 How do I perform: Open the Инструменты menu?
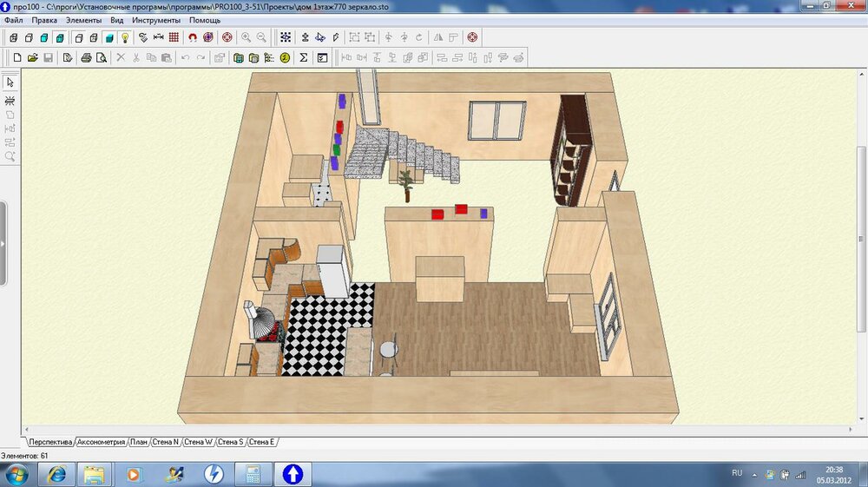click(x=156, y=19)
